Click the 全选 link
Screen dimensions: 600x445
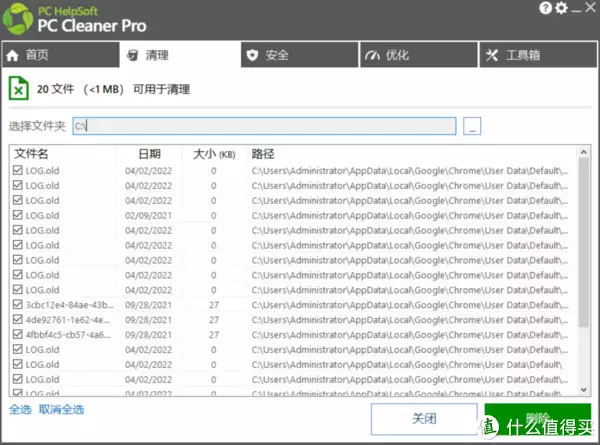click(x=19, y=410)
